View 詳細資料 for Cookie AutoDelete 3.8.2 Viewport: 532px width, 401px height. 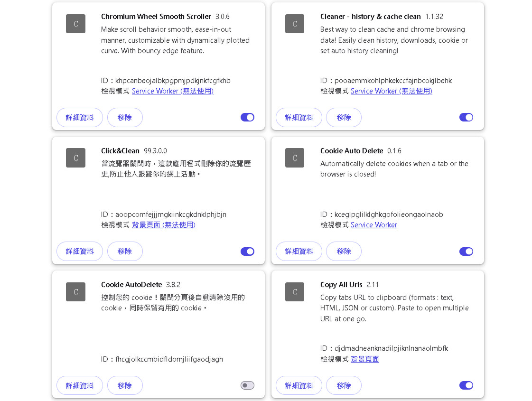coord(80,385)
